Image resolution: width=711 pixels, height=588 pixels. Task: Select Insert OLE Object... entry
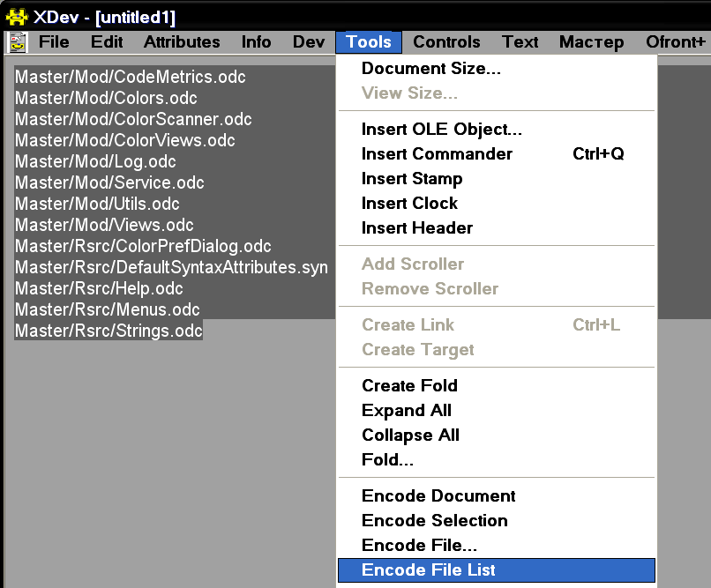pos(442,130)
